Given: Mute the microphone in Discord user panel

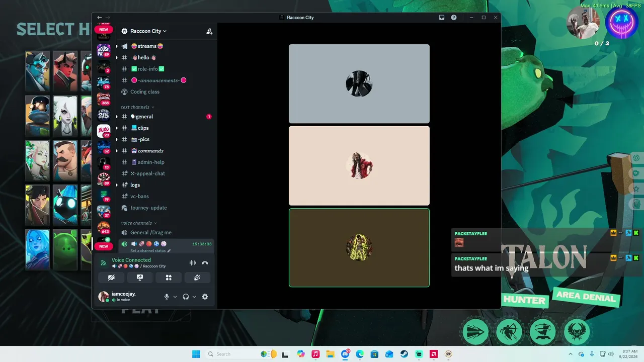Looking at the screenshot, I should coord(167,297).
